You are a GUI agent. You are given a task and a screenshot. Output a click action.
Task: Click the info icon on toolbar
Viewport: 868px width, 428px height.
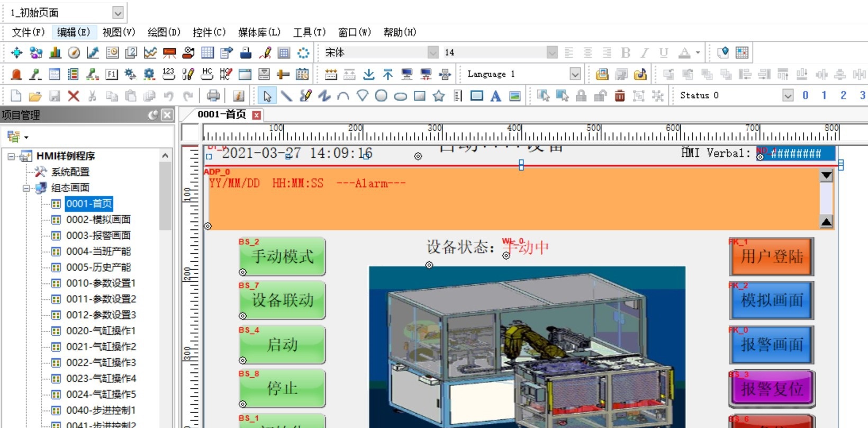pyautogui.click(x=239, y=96)
